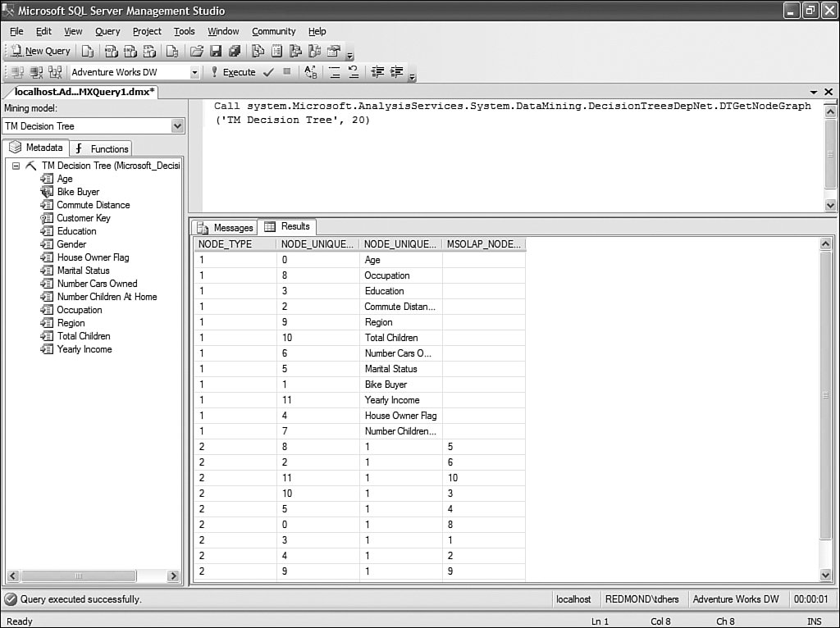Viewport: 840px width, 628px height.
Task: Select Yearly Income in metadata tree
Action: coord(84,349)
